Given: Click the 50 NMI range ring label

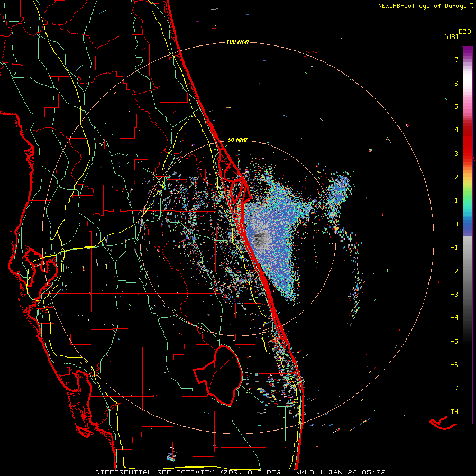Looking at the screenshot, I should click(237, 140).
